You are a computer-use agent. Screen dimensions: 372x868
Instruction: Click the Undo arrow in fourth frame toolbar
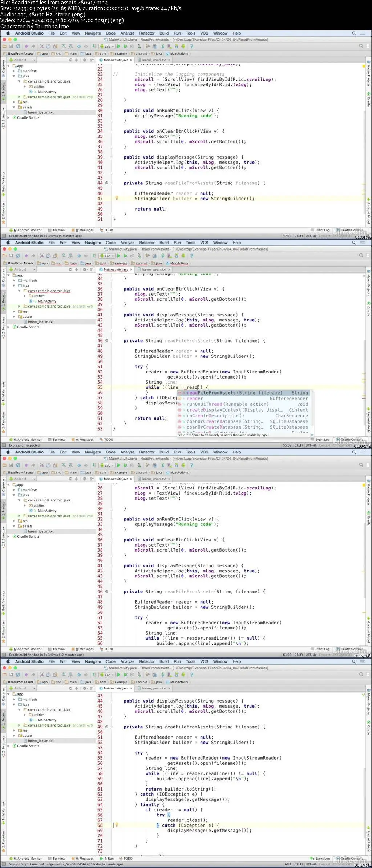(27, 675)
